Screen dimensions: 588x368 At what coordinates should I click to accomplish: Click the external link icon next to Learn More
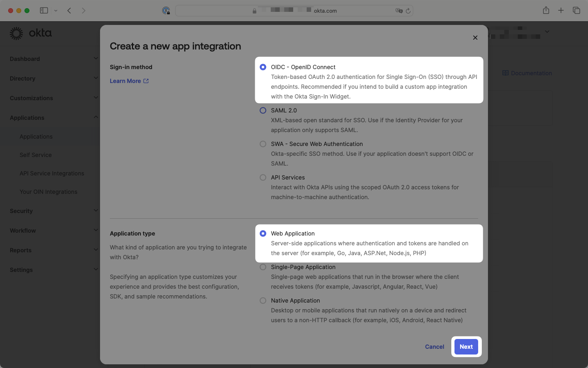(x=145, y=81)
